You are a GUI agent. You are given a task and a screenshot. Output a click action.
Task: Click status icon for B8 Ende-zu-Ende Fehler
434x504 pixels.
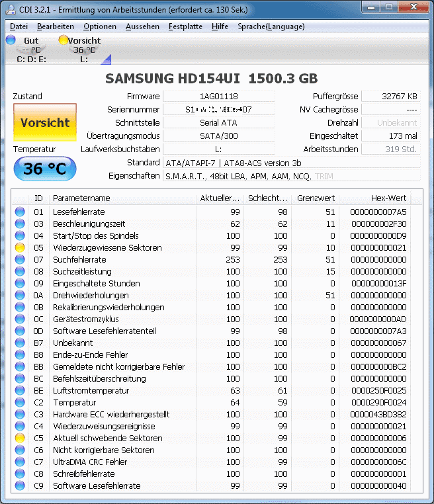[20, 355]
